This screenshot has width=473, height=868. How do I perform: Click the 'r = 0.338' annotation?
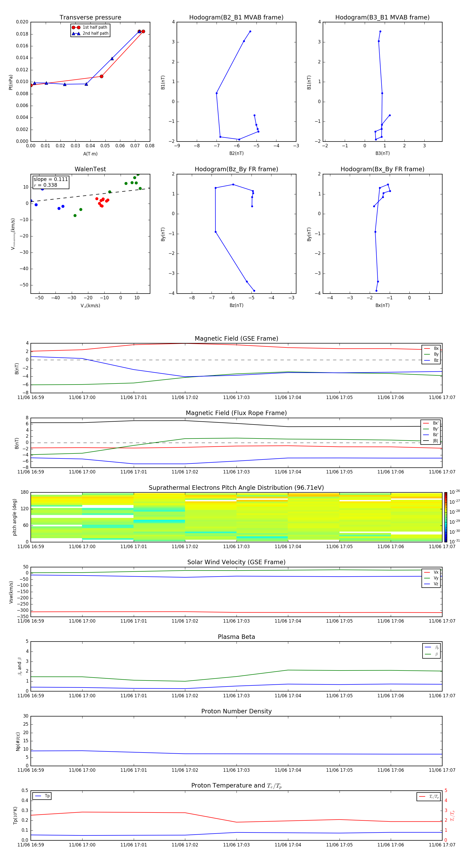45,185
